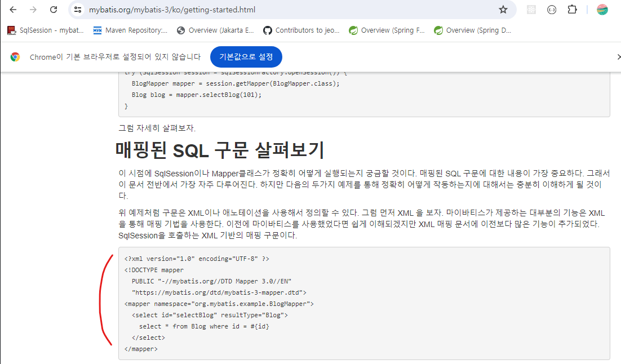
Task: Open the Maven Repository bookmark
Action: pyautogui.click(x=130, y=30)
